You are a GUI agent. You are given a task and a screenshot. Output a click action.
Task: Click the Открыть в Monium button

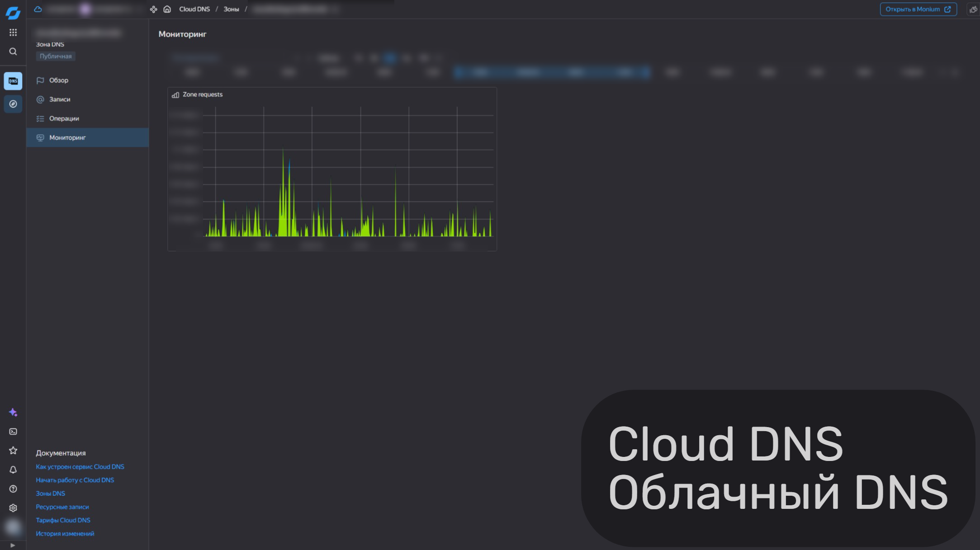click(x=918, y=9)
